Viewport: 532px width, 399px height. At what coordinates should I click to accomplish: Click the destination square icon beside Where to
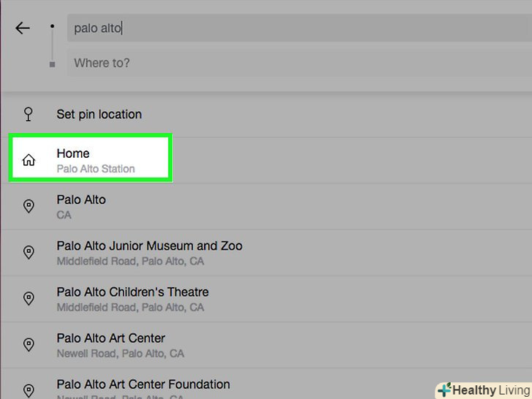point(52,64)
